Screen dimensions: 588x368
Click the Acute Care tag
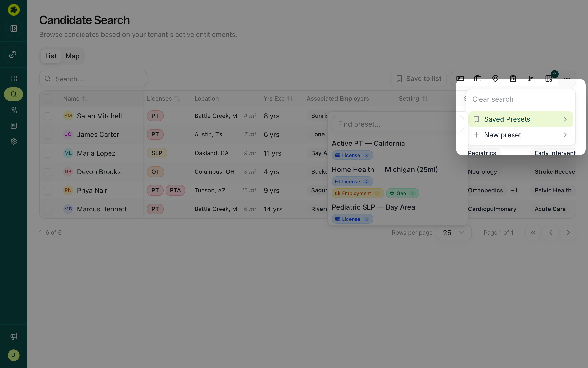(x=550, y=209)
